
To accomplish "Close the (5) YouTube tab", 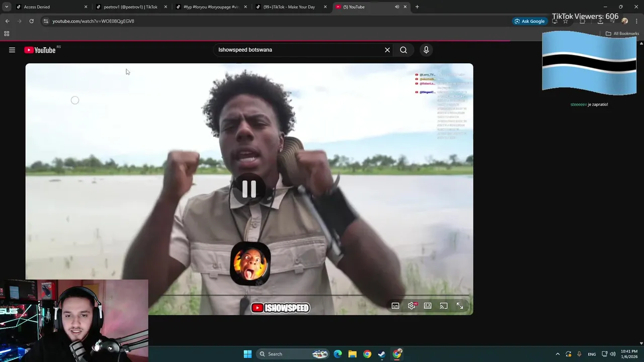I will (405, 7).
